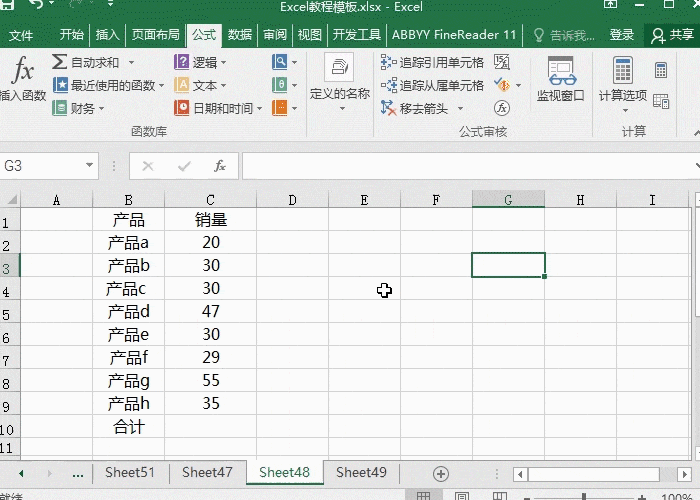Expand the Name Box dropdown arrow
The width and height of the screenshot is (700, 500).
pyautogui.click(x=90, y=166)
